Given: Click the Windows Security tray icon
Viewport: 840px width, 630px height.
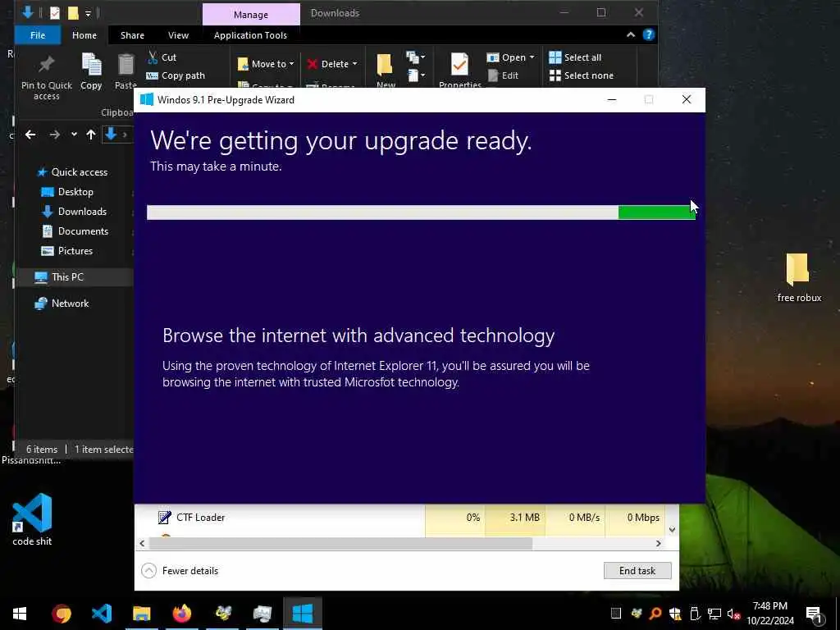Looking at the screenshot, I should coord(675,614).
